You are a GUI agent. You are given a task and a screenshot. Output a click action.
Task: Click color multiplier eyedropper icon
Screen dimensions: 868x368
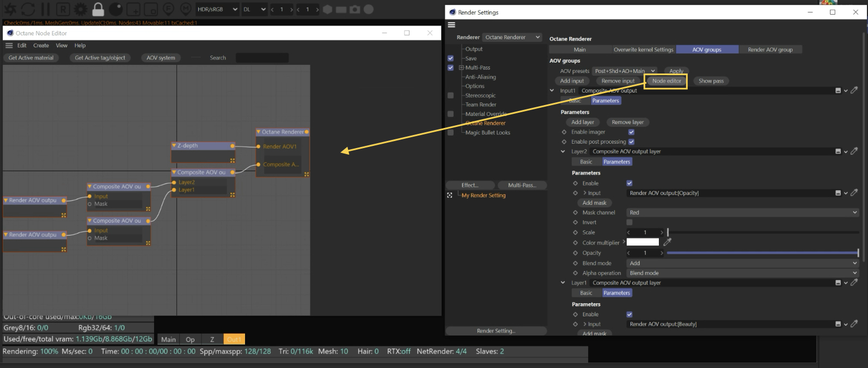point(667,242)
